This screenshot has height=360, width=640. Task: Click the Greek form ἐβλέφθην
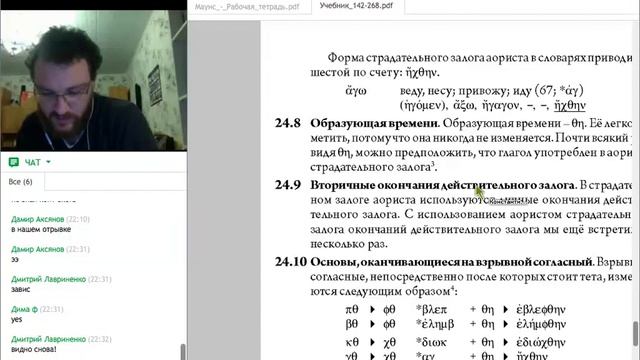click(x=541, y=310)
